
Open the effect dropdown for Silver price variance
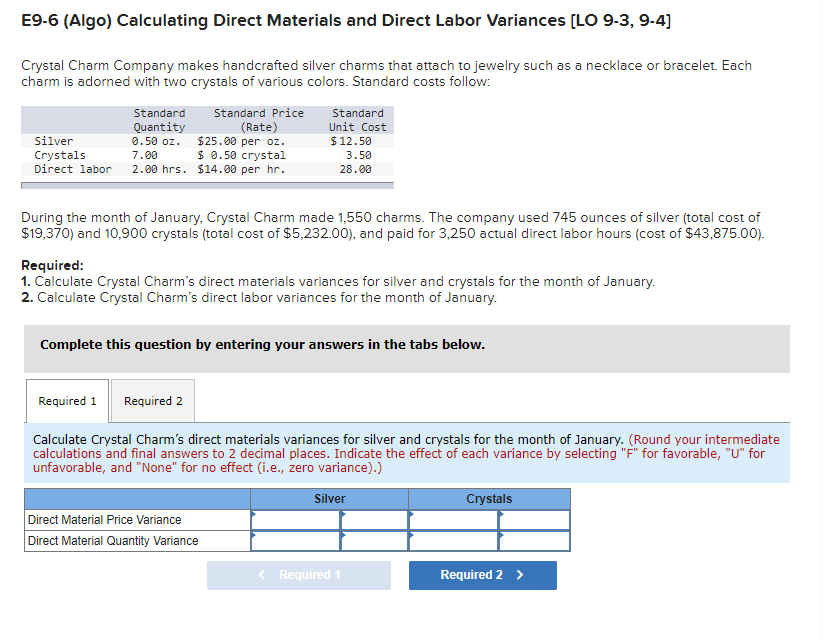(373, 520)
